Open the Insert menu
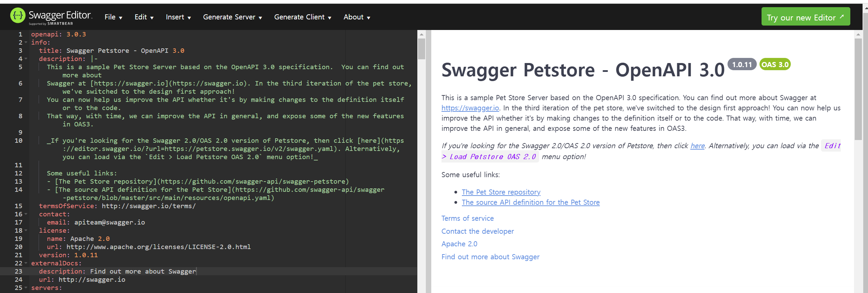868x293 pixels. pyautogui.click(x=178, y=17)
